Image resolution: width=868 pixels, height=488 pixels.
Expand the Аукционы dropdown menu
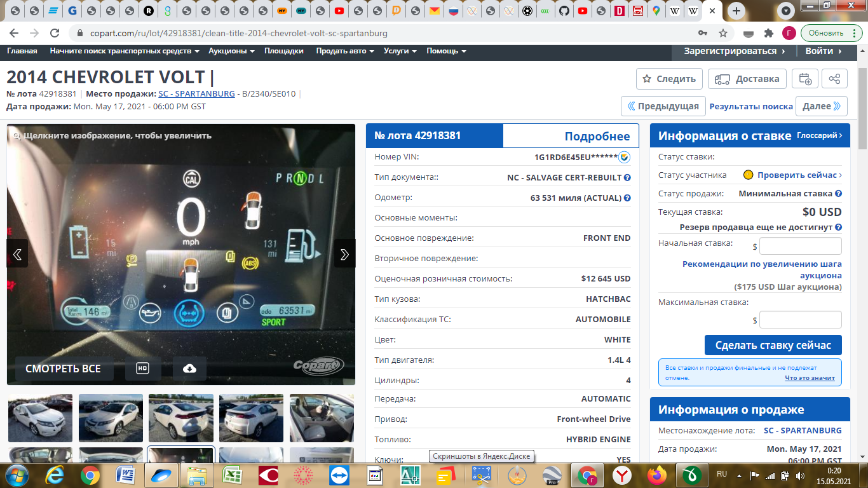[231, 51]
